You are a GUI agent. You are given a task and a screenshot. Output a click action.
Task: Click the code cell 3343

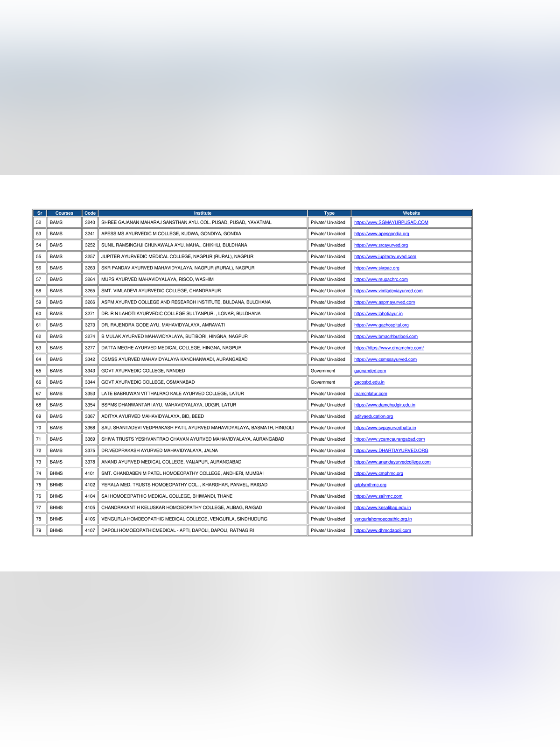click(x=90, y=371)
